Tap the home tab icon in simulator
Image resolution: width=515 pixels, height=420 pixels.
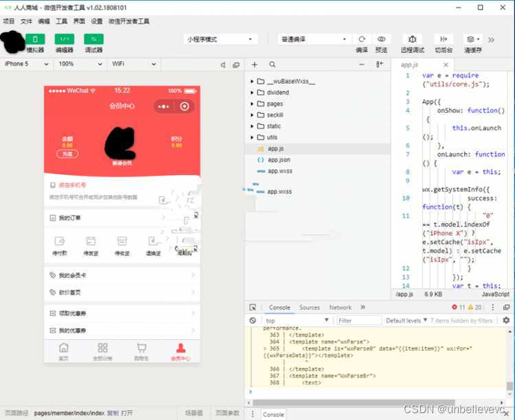point(64,351)
